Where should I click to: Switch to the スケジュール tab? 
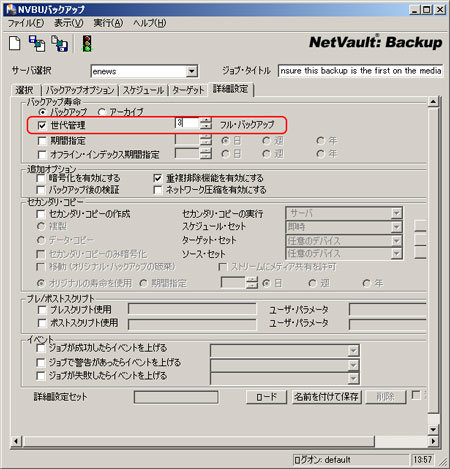pyautogui.click(x=143, y=90)
